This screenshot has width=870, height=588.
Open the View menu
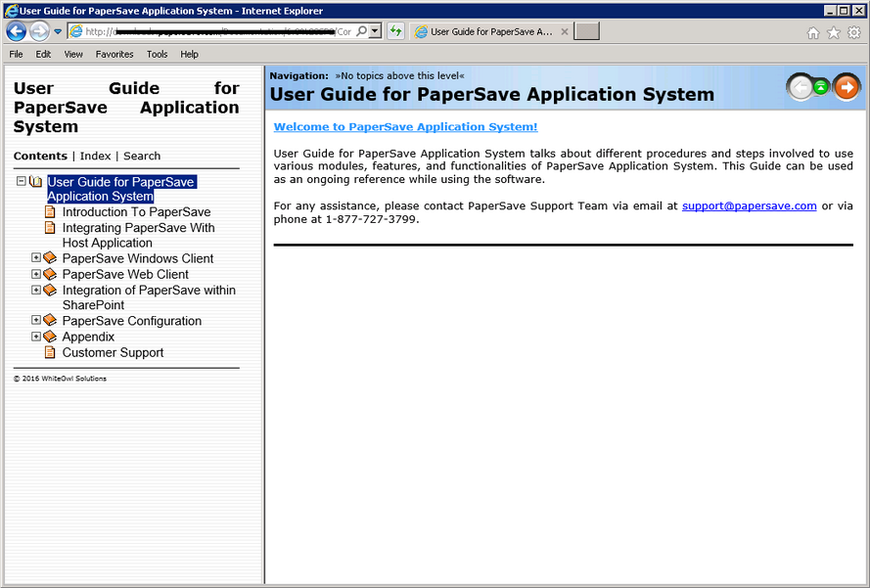pos(73,54)
